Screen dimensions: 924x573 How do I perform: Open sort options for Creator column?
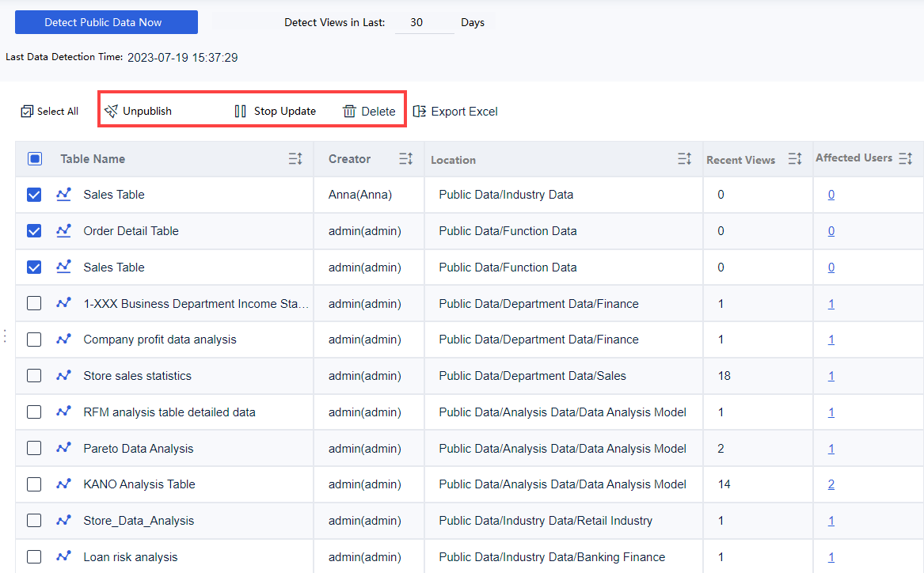click(x=405, y=158)
